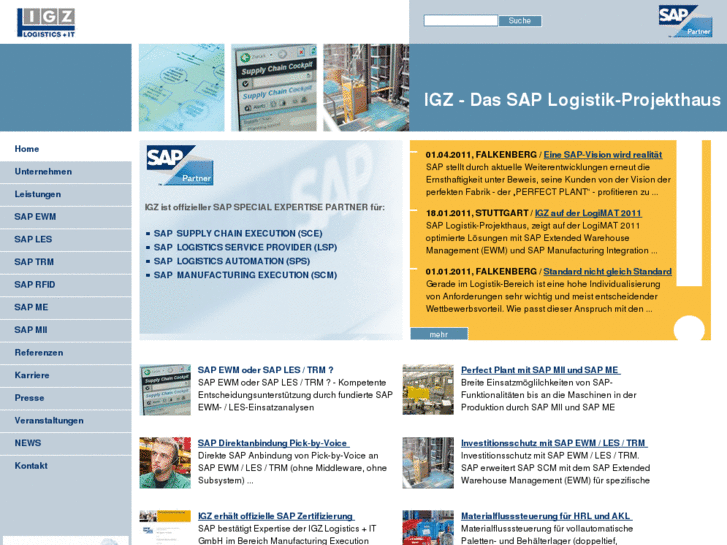
Task: Click the Materialflusssteuerung thumbnail
Action: click(x=428, y=528)
